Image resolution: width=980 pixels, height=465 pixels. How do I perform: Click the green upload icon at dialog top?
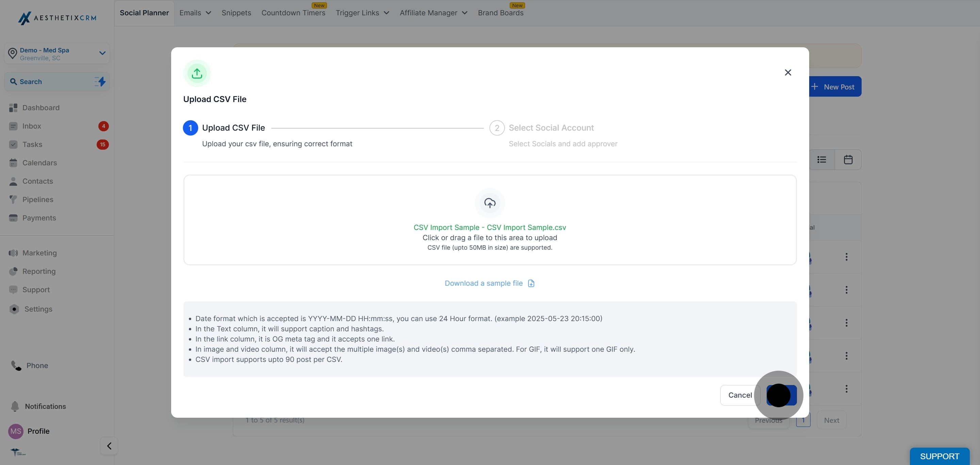pos(197,73)
